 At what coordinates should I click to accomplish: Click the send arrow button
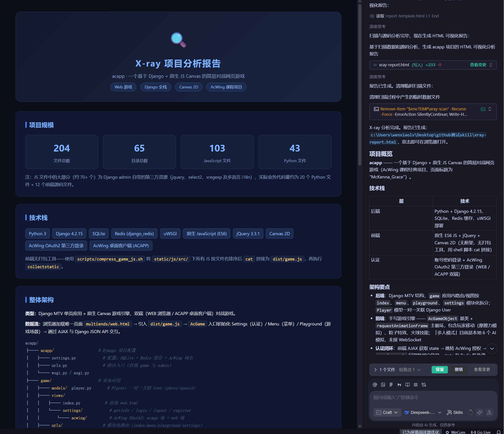click(x=489, y=412)
